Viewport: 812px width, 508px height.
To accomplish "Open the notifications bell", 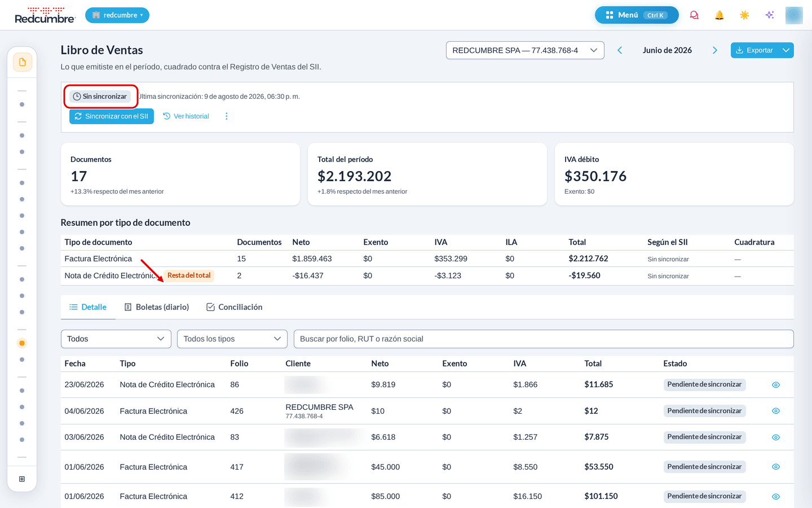I will coord(720,15).
